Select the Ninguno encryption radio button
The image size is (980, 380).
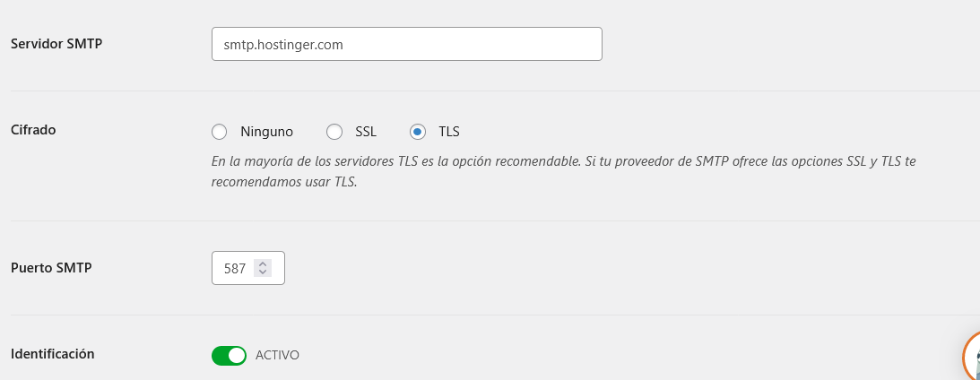(220, 132)
